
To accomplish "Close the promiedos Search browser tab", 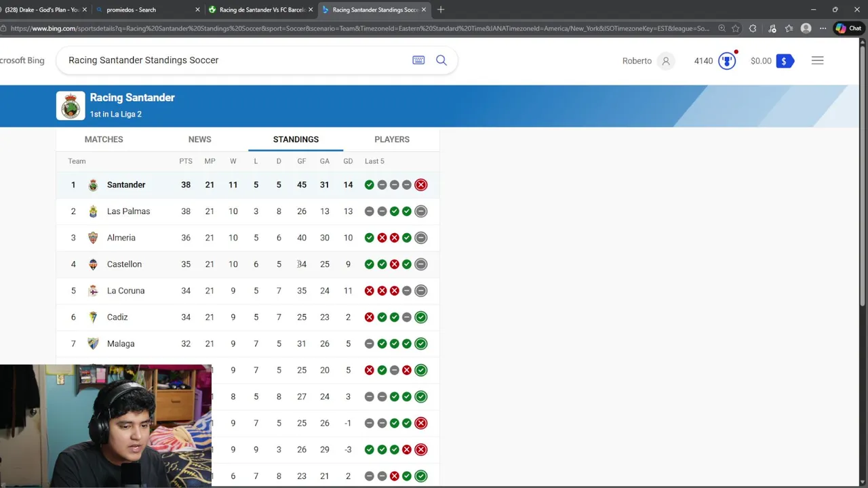I will click(x=197, y=9).
